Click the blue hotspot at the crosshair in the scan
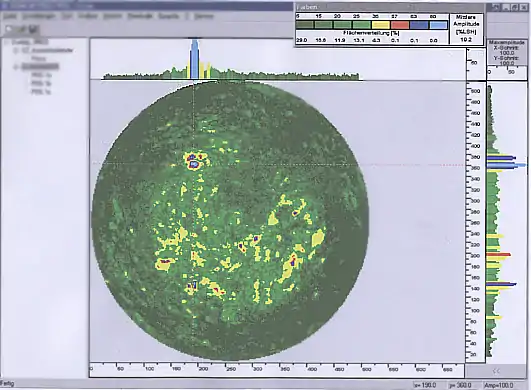The width and height of the screenshot is (531, 390). (x=194, y=165)
